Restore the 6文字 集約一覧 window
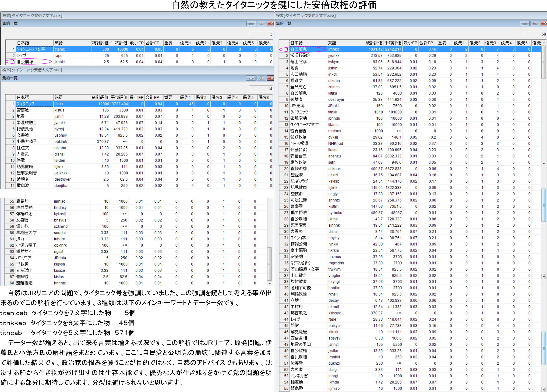This screenshot has height=392, width=547. tap(261, 78)
